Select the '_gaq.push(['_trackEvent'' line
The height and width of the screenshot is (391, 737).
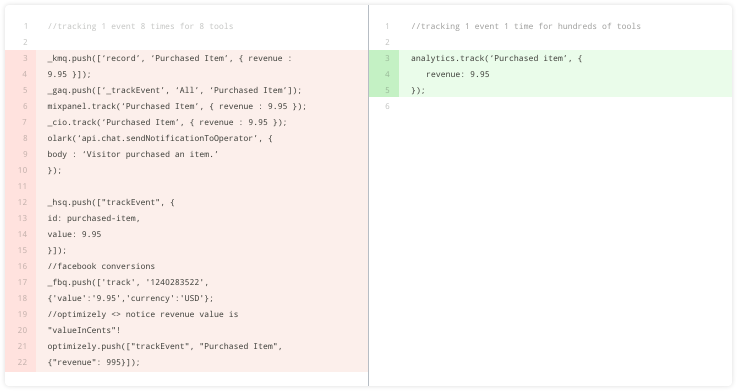point(174,90)
